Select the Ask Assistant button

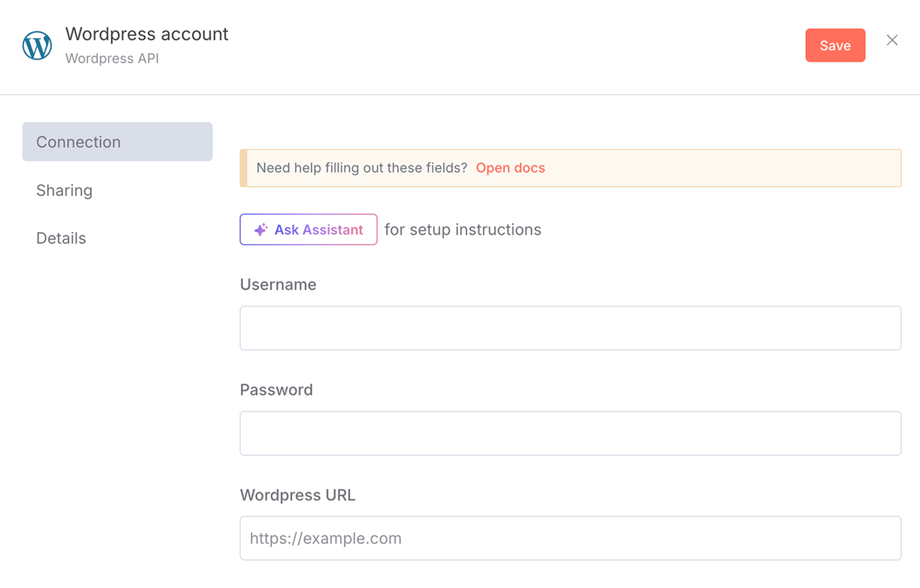(308, 229)
